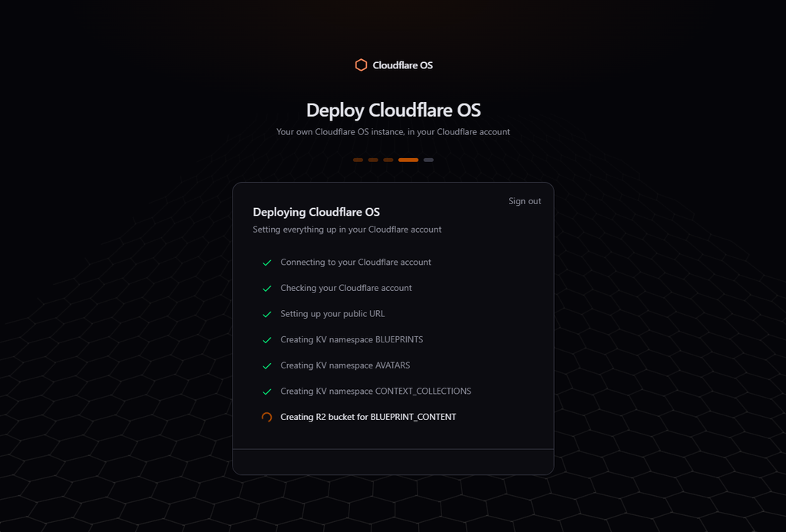786x532 pixels.
Task: Click the active orange fourth step indicator
Action: click(x=408, y=160)
